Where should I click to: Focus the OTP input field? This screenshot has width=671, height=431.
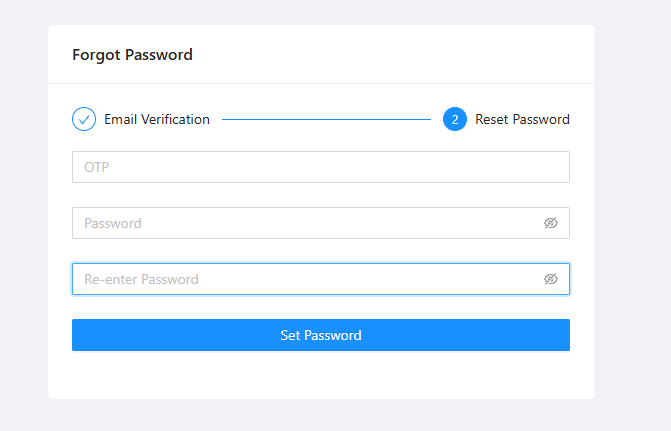[321, 167]
